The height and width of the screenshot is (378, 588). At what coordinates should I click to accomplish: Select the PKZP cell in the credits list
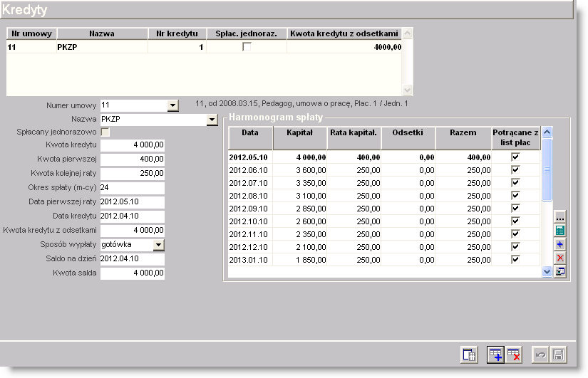pyautogui.click(x=102, y=47)
